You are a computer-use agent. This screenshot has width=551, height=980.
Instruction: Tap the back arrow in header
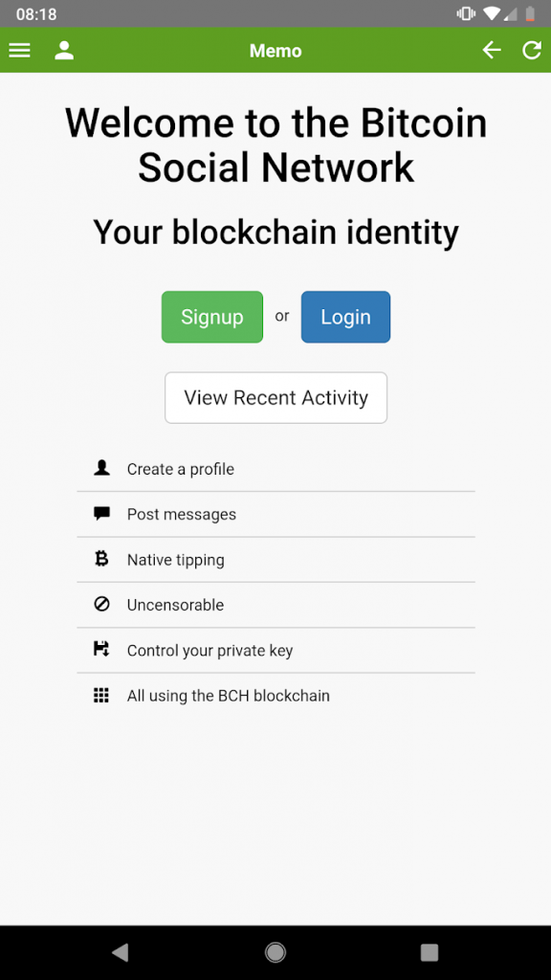[x=492, y=51]
